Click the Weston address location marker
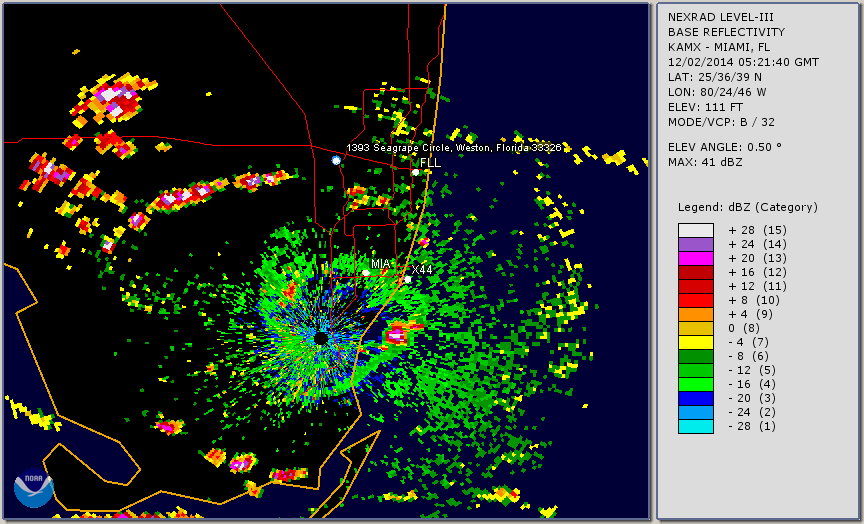This screenshot has width=864, height=524. (336, 160)
